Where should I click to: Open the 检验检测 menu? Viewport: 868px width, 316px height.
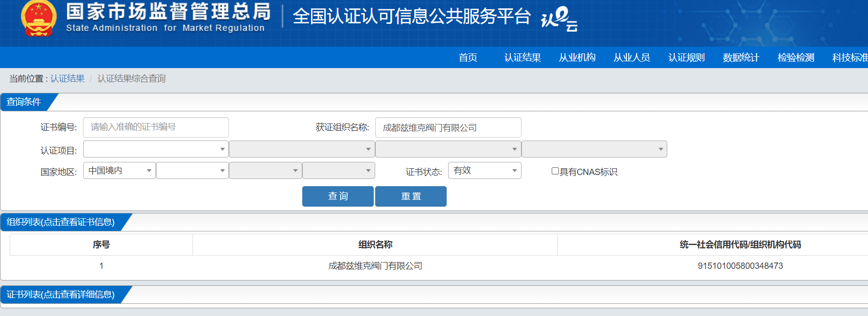[796, 57]
